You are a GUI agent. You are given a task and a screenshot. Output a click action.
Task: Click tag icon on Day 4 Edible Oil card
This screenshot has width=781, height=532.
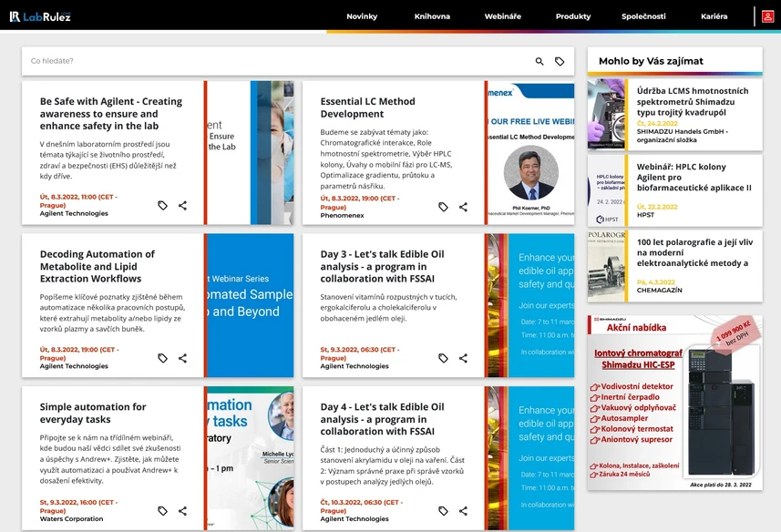443,511
